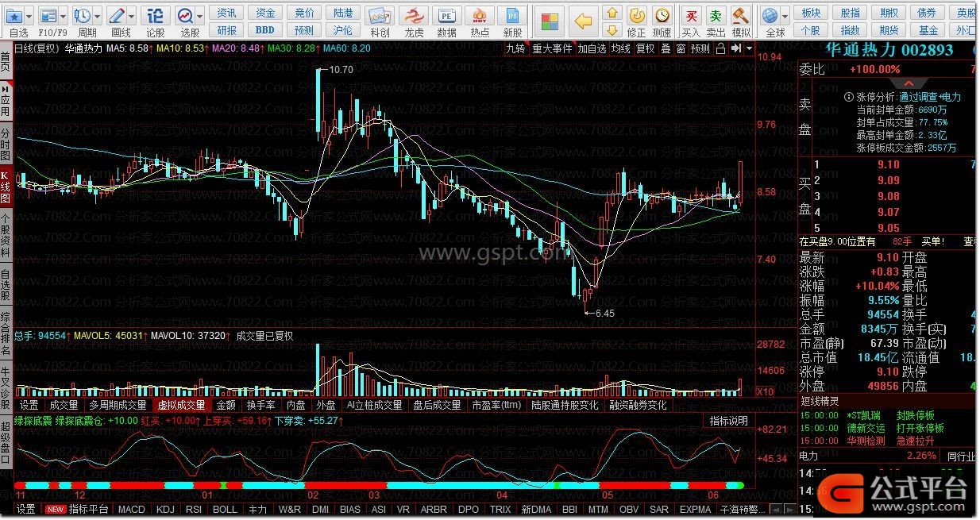
Task: Click the 周期 period clock icon
Action: pyautogui.click(x=83, y=16)
